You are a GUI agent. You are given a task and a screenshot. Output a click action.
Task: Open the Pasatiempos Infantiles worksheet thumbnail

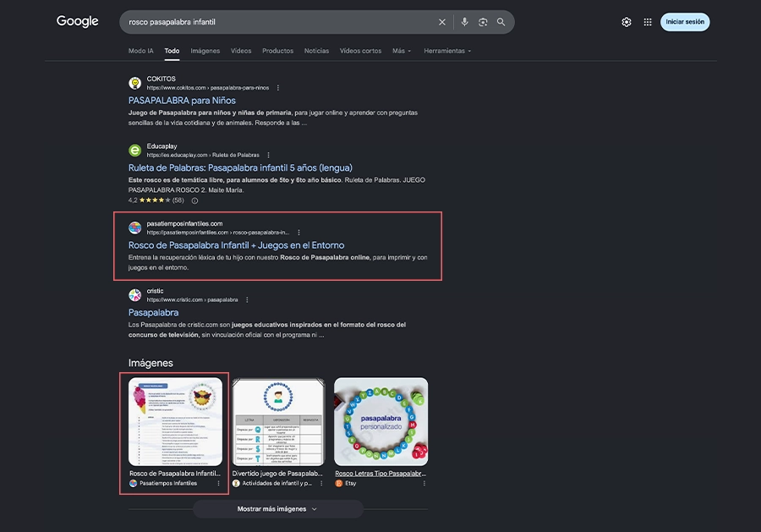pyautogui.click(x=175, y=422)
